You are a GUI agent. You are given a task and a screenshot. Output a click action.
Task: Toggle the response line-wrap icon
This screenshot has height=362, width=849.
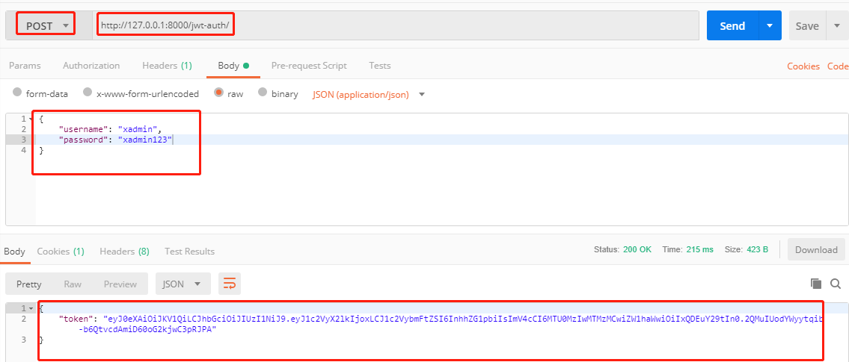(230, 284)
